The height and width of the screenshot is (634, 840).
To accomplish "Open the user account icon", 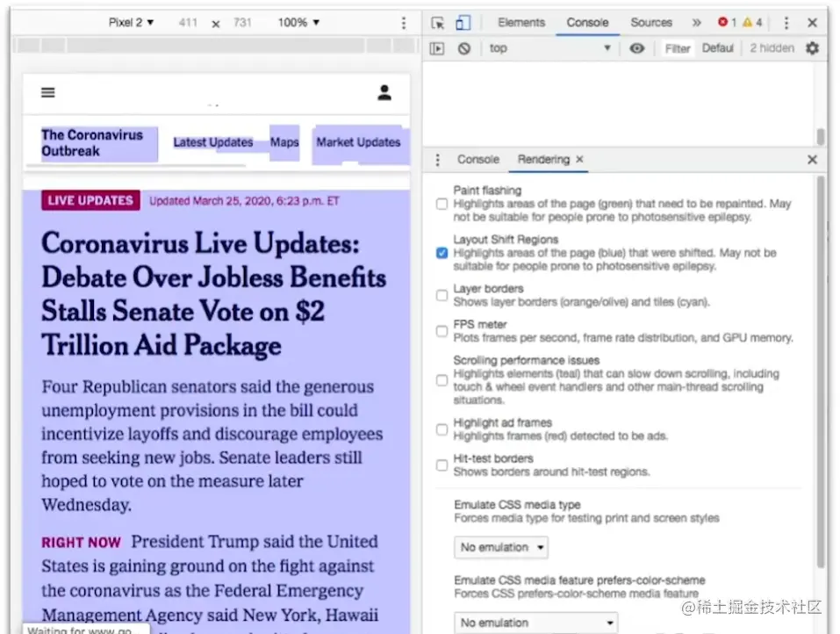I will [384, 93].
